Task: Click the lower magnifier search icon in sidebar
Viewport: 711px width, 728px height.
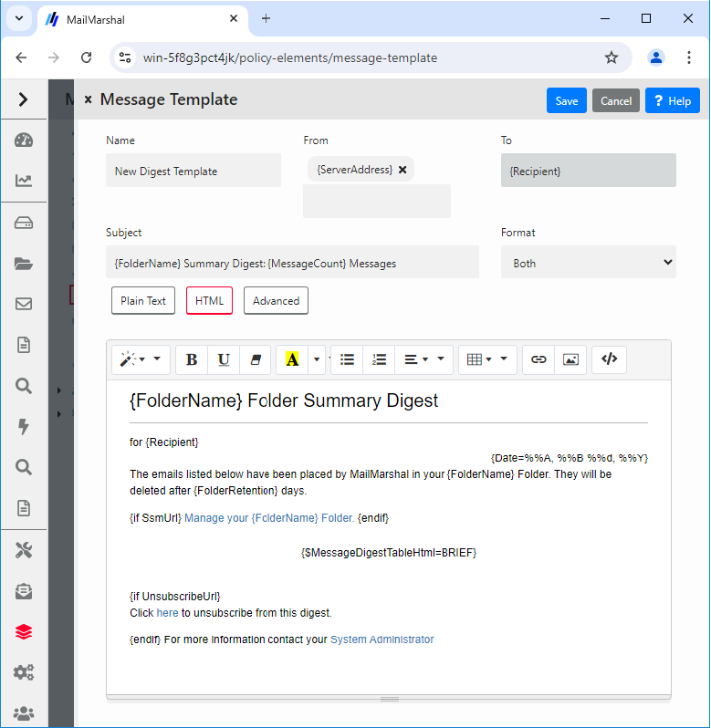Action: click(24, 467)
